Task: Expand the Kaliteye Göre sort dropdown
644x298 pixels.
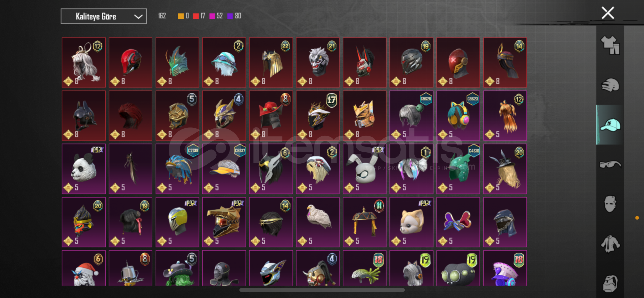Action: [x=104, y=16]
